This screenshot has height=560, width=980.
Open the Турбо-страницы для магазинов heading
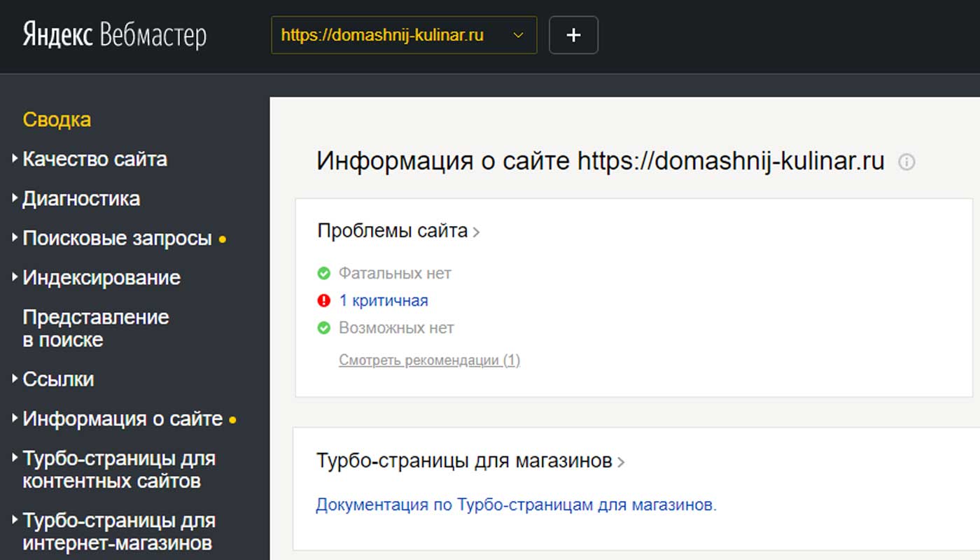(464, 461)
